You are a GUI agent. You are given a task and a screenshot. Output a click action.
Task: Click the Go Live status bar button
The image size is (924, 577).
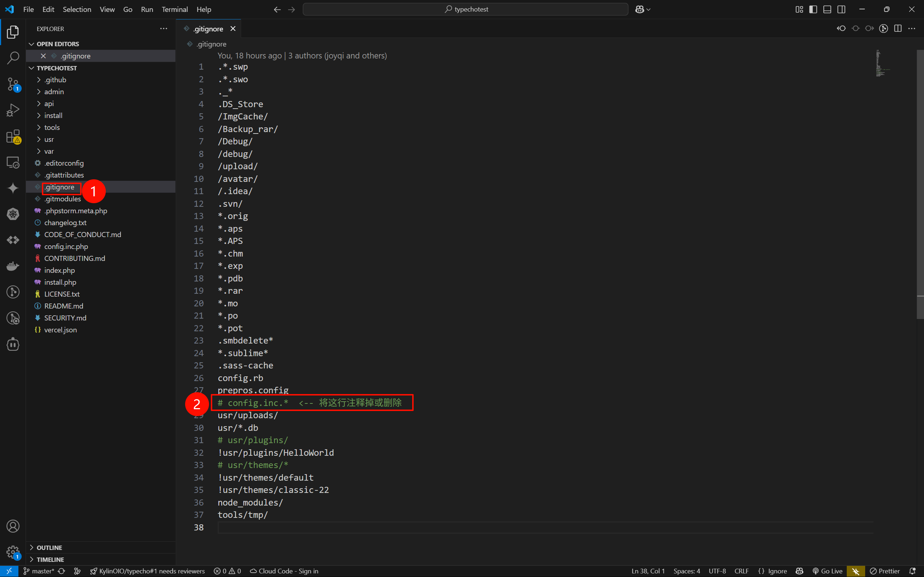tap(827, 571)
